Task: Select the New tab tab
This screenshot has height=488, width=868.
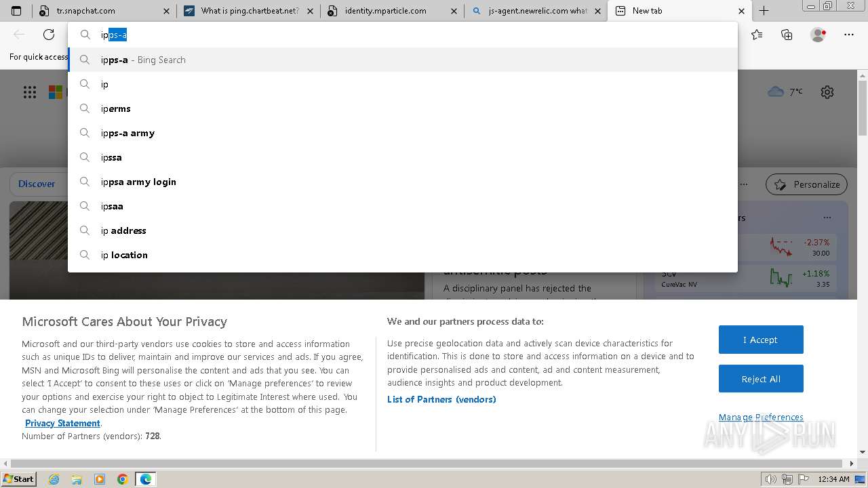Action: pos(679,11)
